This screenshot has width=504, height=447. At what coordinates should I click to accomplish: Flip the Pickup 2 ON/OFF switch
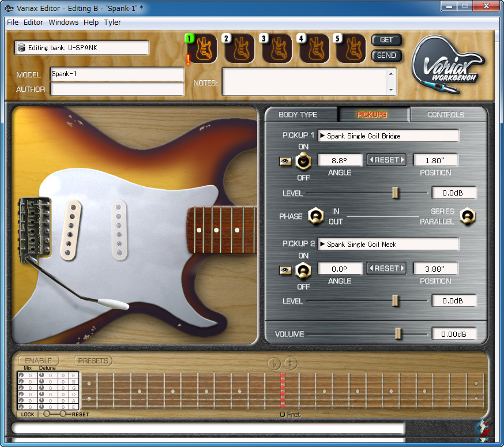(x=303, y=270)
